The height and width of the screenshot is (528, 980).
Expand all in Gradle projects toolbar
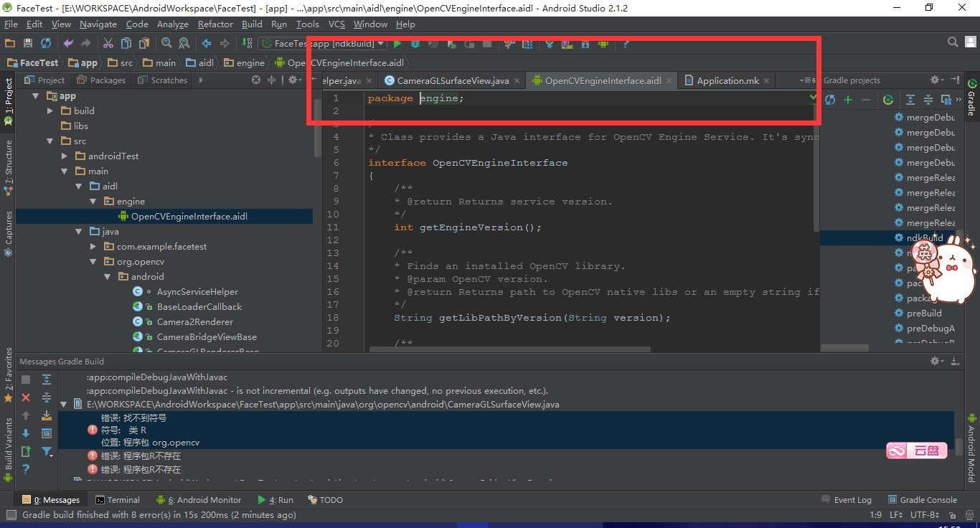coord(910,100)
